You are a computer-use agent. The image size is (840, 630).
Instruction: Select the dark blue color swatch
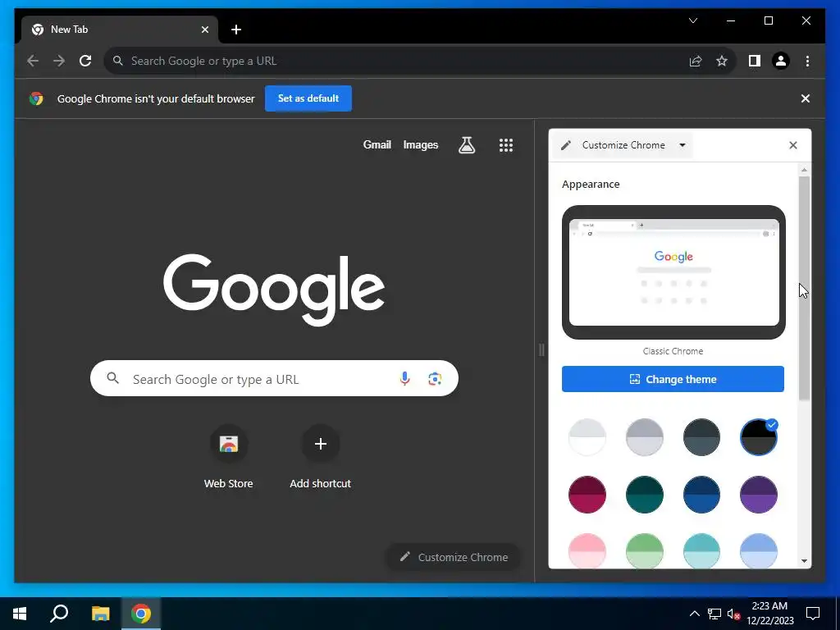click(x=702, y=495)
